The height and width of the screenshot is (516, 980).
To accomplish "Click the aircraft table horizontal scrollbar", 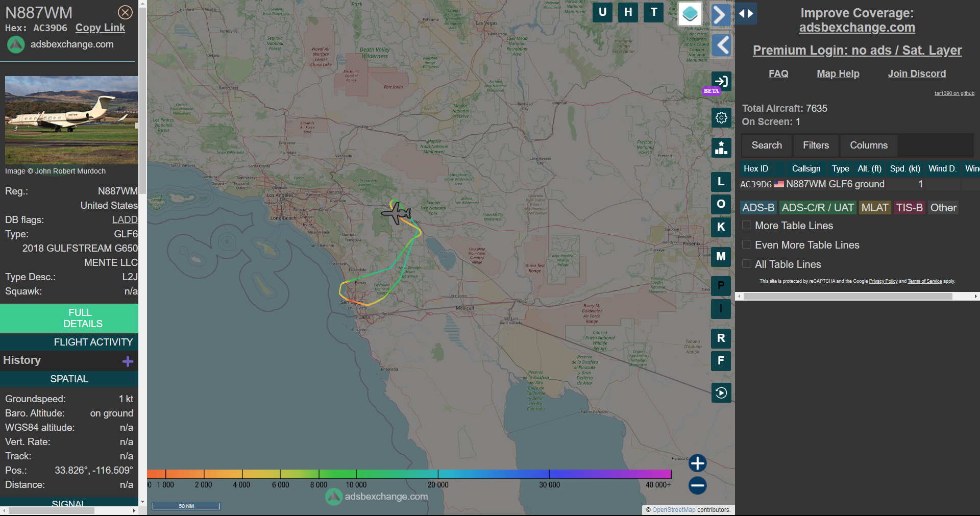I will 848,296.
